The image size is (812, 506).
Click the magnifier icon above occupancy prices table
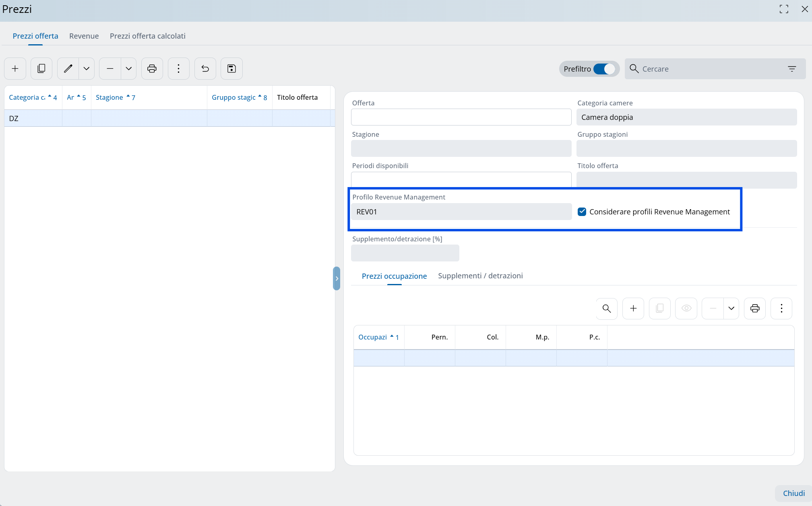(x=607, y=309)
